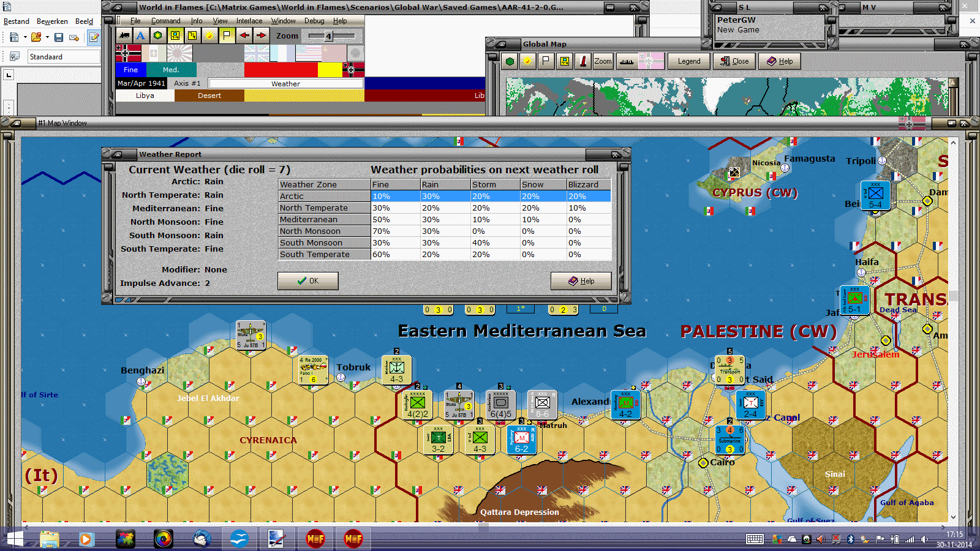Select the 5-4 unit near Tripoli
Viewport: 980px width, 551px height.
875,196
